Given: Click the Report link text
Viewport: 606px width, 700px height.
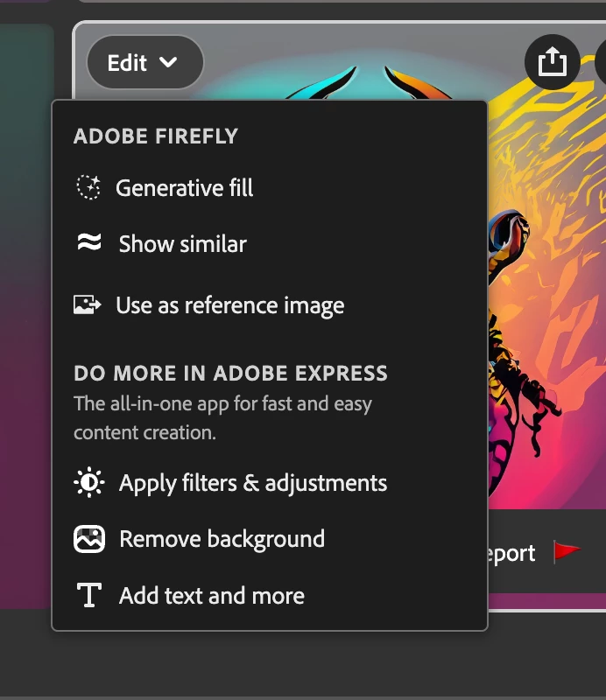Looking at the screenshot, I should 511,554.
